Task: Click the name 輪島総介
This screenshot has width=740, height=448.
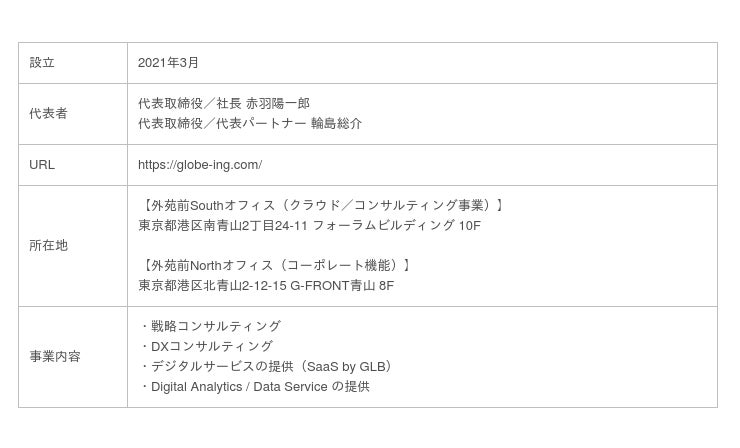Action: pos(336,124)
